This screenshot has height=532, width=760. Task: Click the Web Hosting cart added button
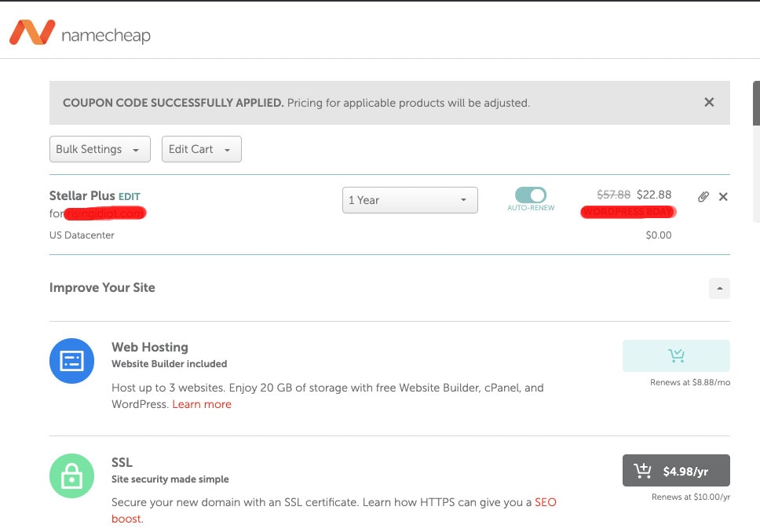(676, 355)
